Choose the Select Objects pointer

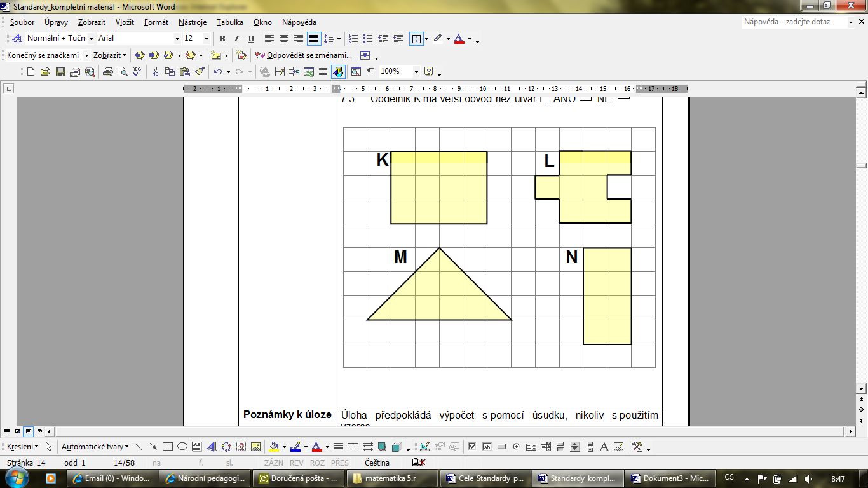(x=48, y=447)
